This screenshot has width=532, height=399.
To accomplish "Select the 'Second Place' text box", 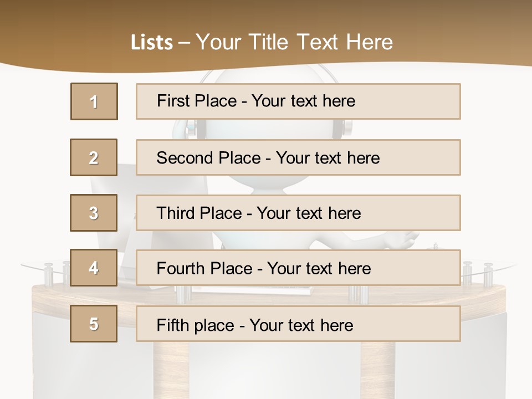I will coord(298,157).
